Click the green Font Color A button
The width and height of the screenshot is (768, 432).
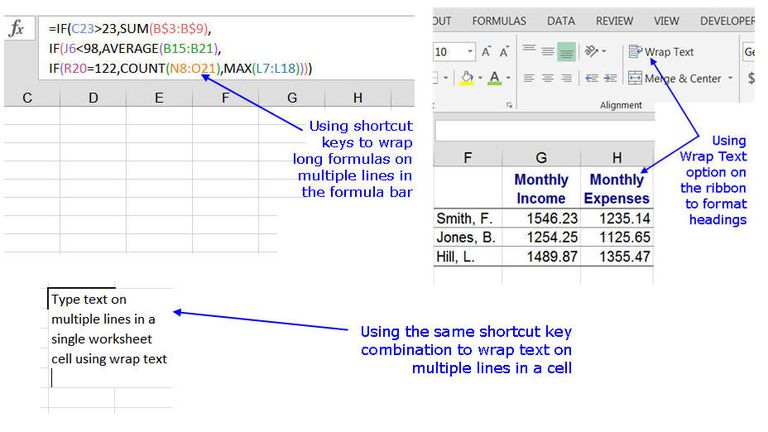[495, 78]
